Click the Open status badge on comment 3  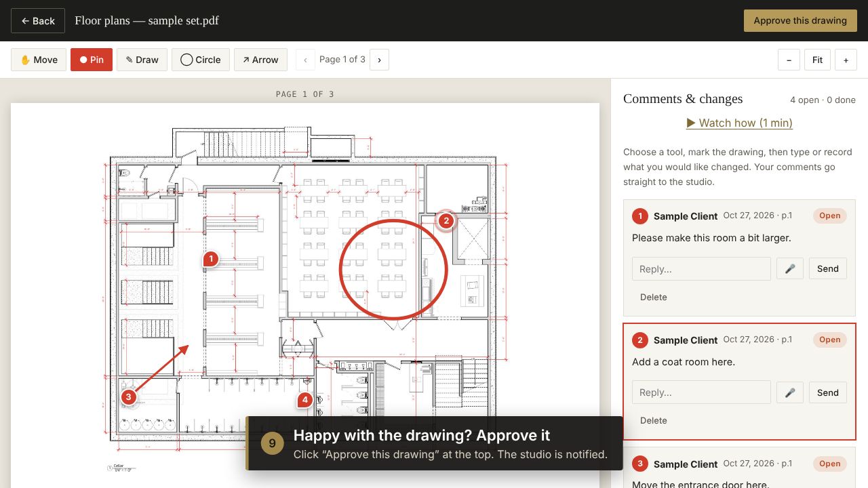click(830, 464)
